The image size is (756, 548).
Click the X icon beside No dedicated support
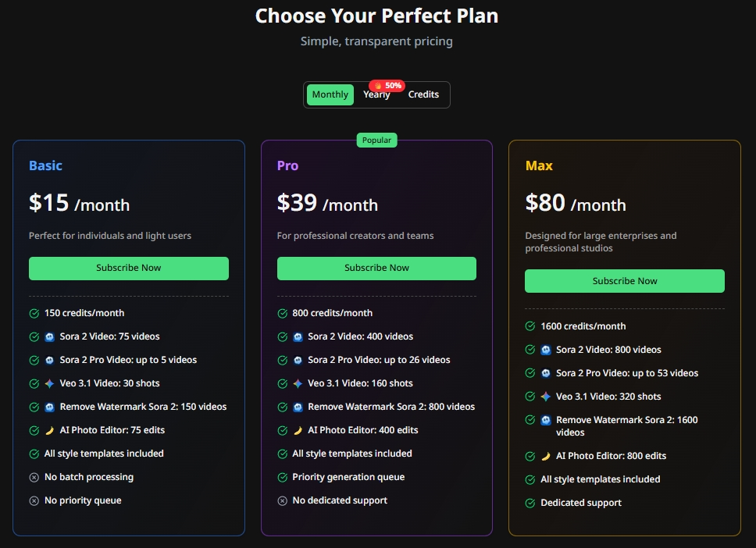(283, 500)
